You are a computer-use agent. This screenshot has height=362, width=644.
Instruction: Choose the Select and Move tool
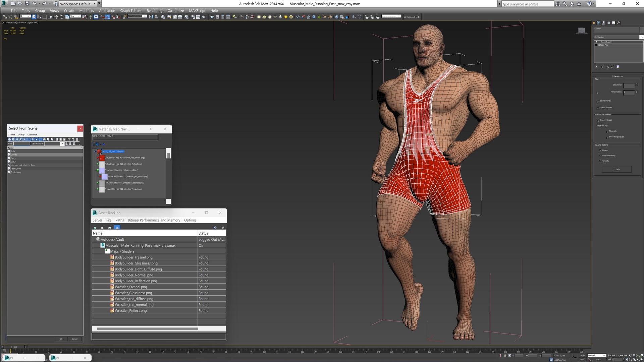[56, 17]
